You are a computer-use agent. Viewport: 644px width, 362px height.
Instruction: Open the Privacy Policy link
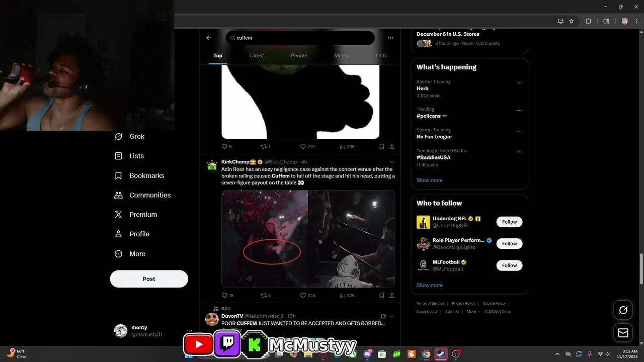[x=463, y=303]
